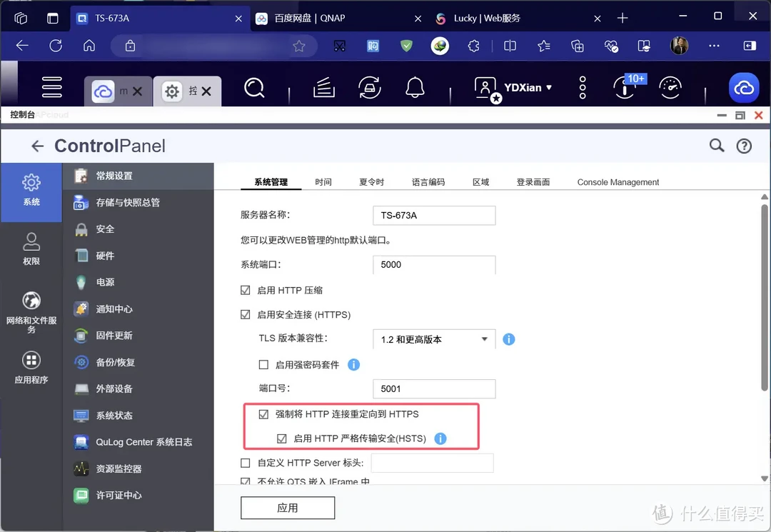Viewport: 771px width, 532px height.
Task: Click the 应用 button
Action: pyautogui.click(x=287, y=508)
